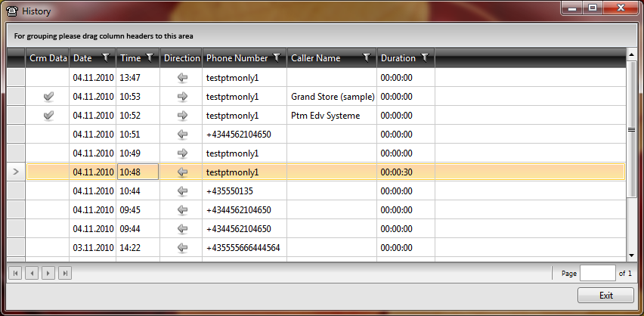The width and height of the screenshot is (644, 316).
Task: Click the Page number input field
Action: 597,273
